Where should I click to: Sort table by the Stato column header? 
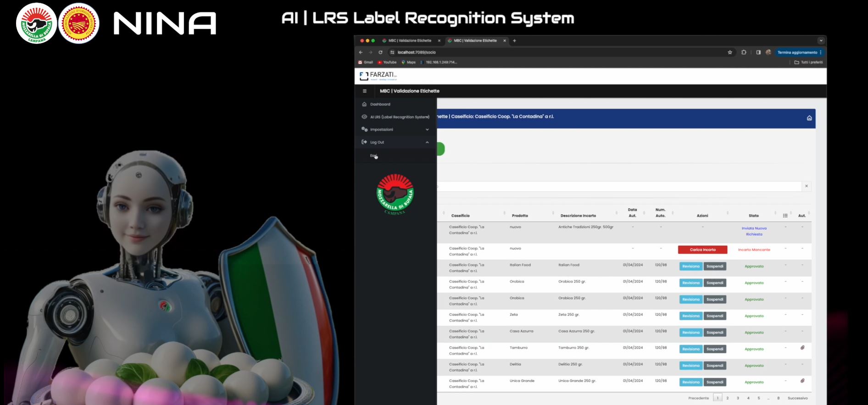754,216
